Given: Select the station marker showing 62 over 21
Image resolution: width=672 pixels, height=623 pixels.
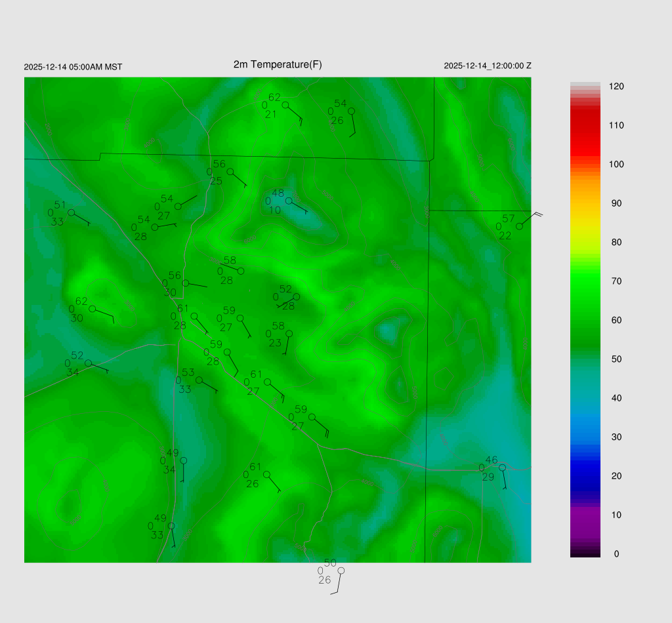Looking at the screenshot, I should (x=285, y=105).
